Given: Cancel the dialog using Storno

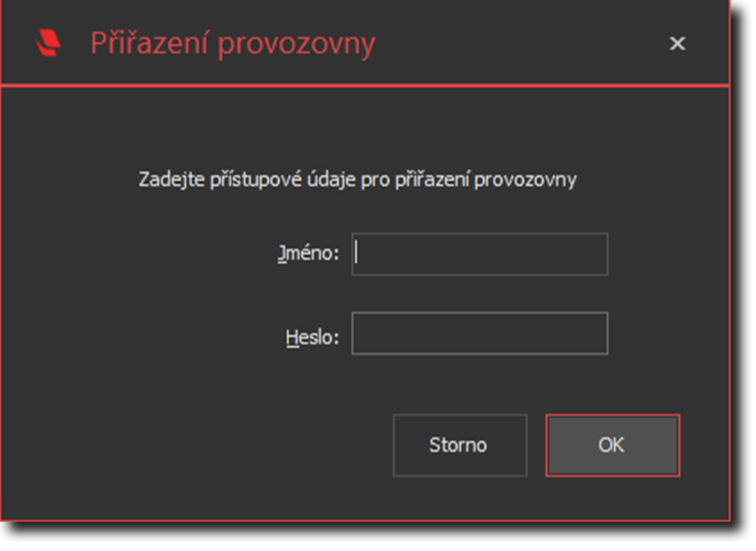Looking at the screenshot, I should coord(459,445).
